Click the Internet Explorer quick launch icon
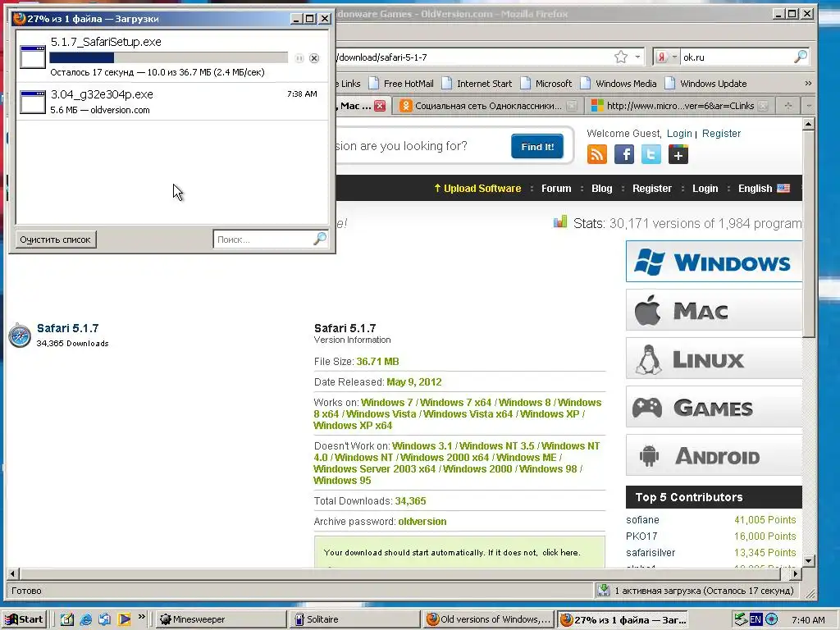This screenshot has height=630, width=840. click(x=85, y=619)
